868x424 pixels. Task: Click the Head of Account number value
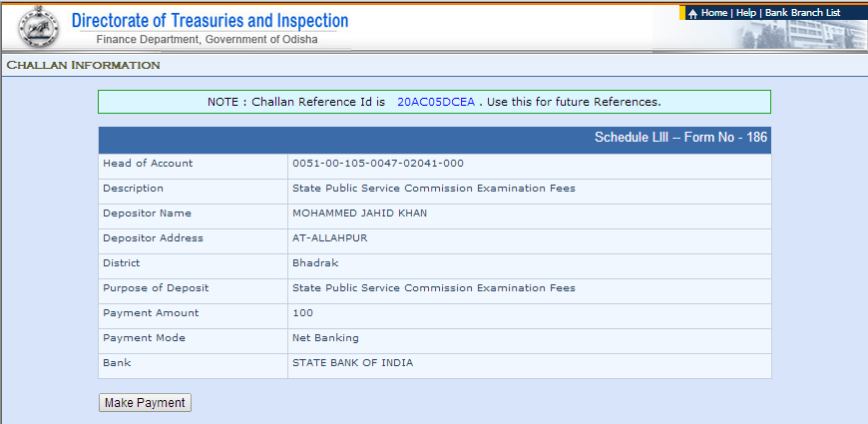tap(378, 164)
